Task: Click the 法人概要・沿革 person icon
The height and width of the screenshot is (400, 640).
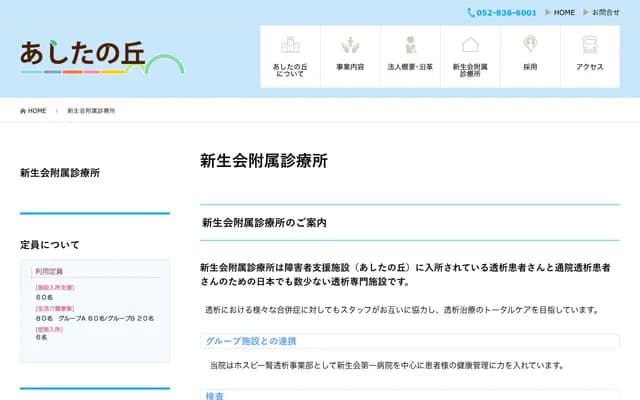Action: pyautogui.click(x=410, y=45)
